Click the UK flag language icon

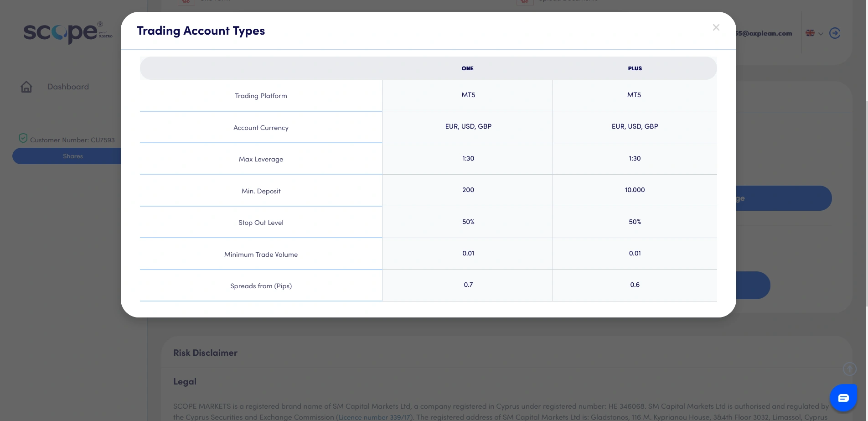tap(810, 33)
